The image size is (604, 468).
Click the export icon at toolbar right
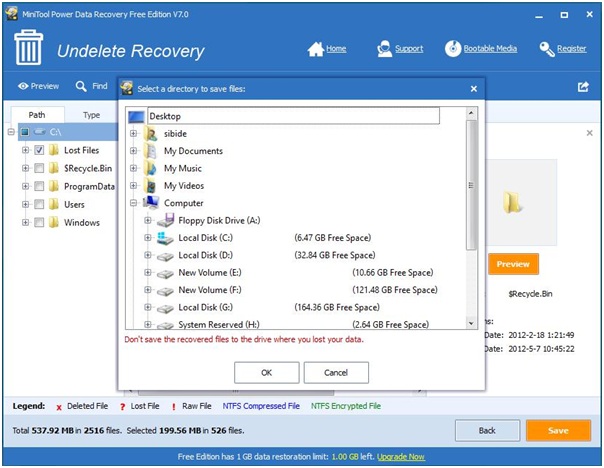(583, 87)
